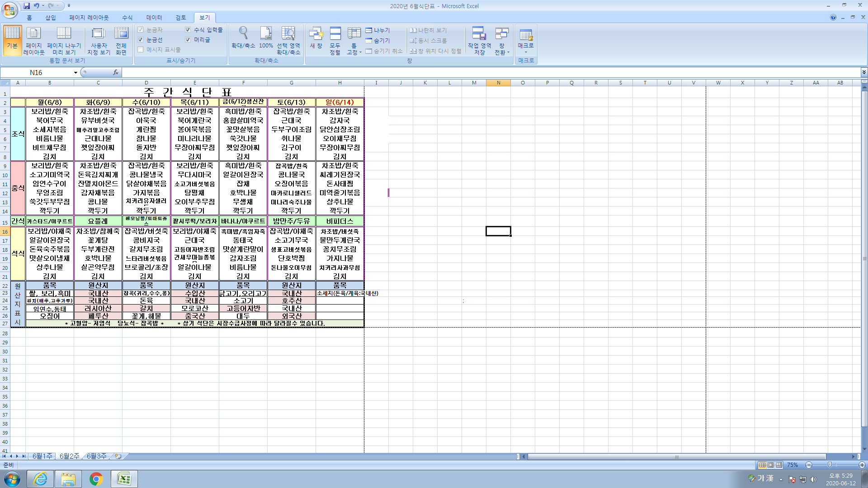Toggle the 눈금선 checkbox
Viewport: 868px width, 488px height.
[141, 40]
